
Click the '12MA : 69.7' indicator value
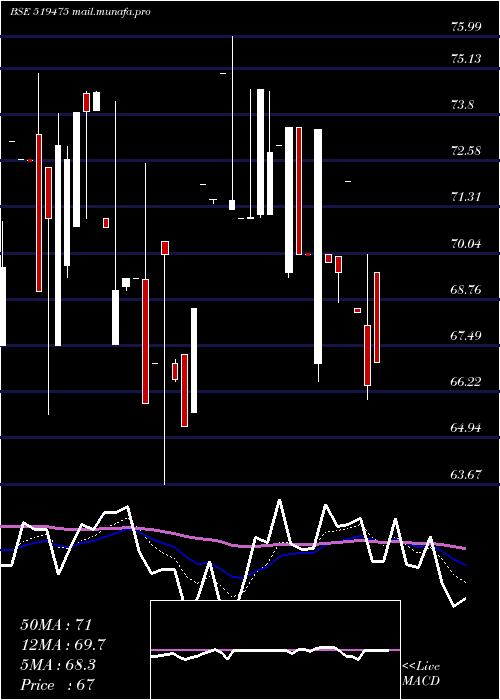63,645
